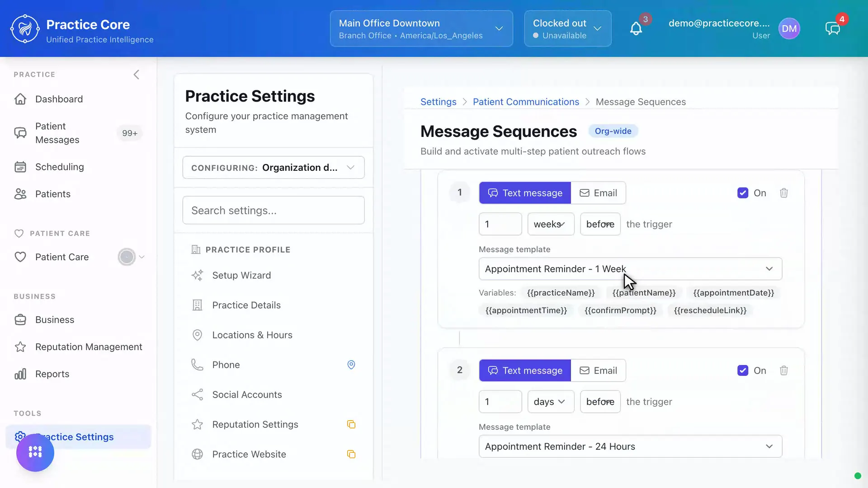Select the Text message tab in step 1

click(x=525, y=193)
